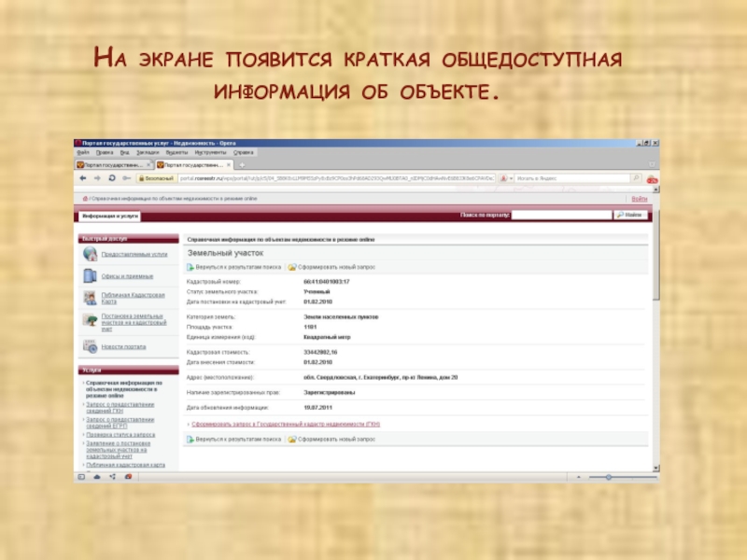The height and width of the screenshot is (560, 747).
Task: Click the scrollbar down arrow
Action: pyautogui.click(x=656, y=469)
